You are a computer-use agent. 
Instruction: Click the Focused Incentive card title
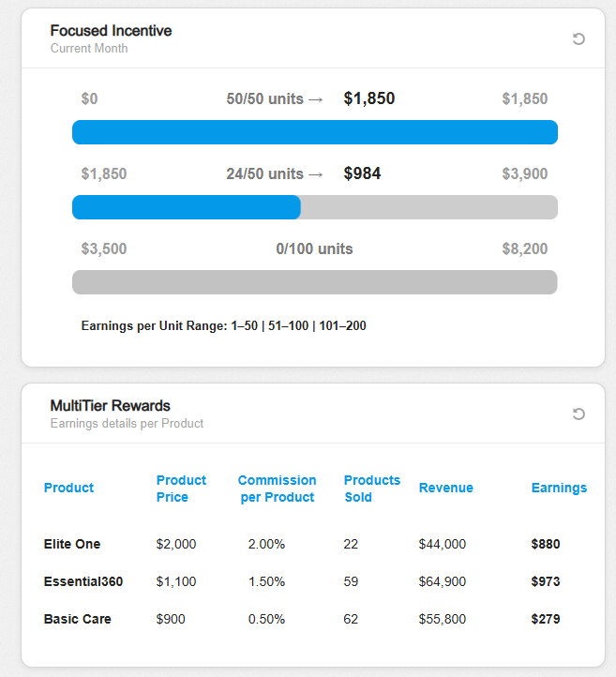111,31
